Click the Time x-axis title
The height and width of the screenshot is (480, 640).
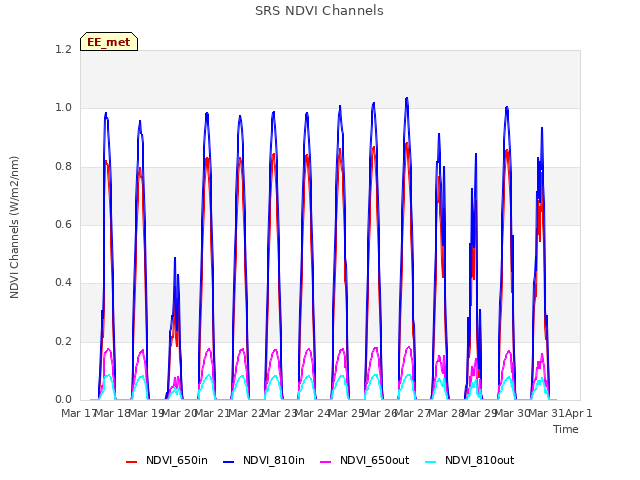(566, 429)
